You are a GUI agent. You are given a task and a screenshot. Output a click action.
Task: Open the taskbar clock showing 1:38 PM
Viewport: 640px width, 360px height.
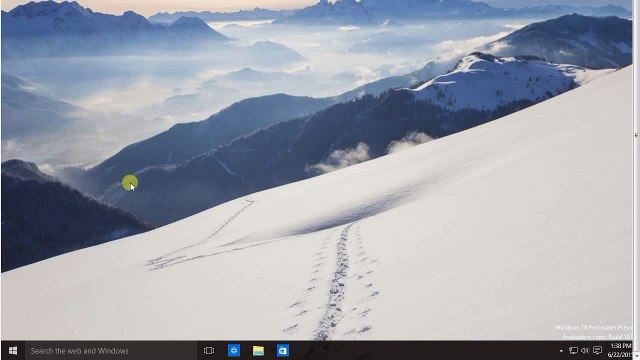[620, 351]
